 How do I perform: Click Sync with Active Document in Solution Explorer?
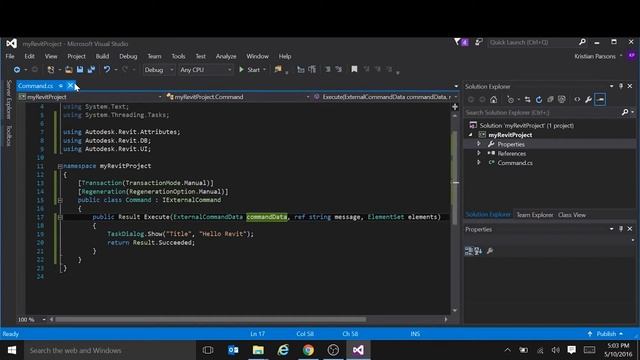pos(527,100)
